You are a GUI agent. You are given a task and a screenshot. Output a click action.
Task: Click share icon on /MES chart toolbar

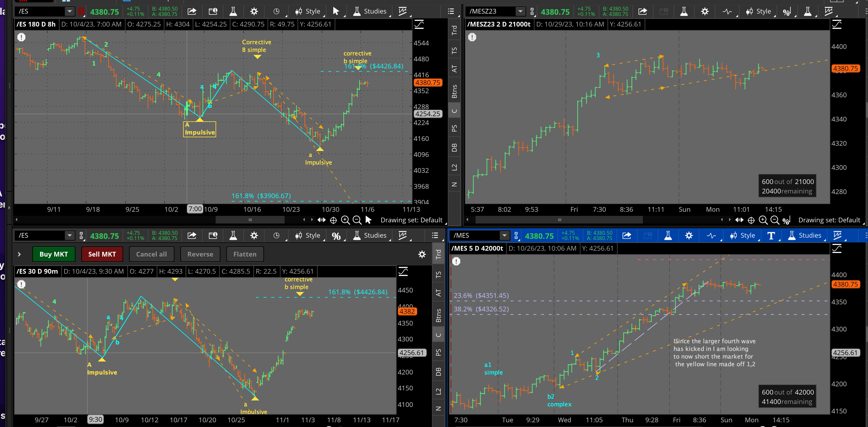627,236
